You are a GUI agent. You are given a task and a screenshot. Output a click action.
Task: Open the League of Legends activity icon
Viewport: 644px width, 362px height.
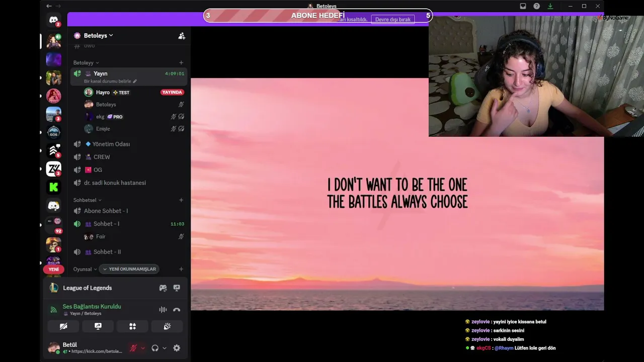54,288
